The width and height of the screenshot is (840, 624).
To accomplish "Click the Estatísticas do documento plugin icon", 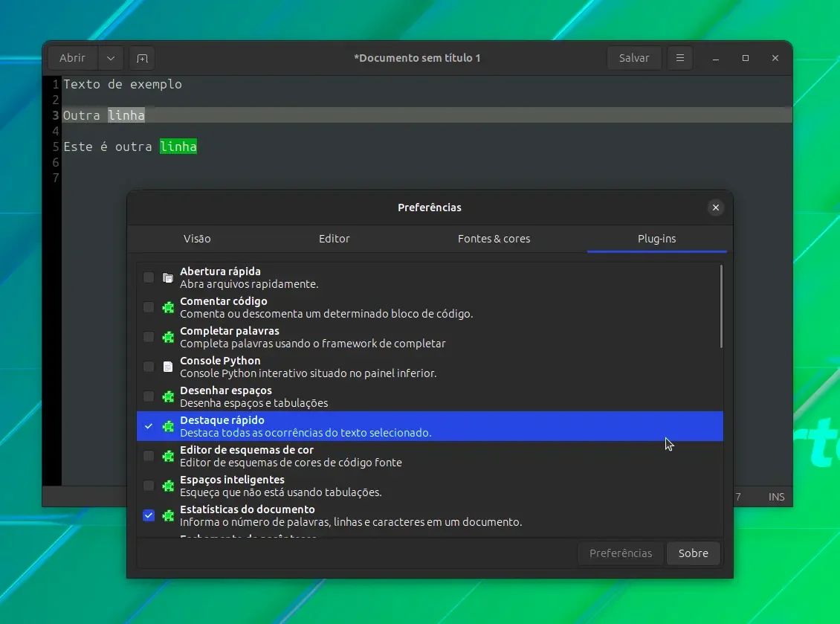I will tap(168, 515).
